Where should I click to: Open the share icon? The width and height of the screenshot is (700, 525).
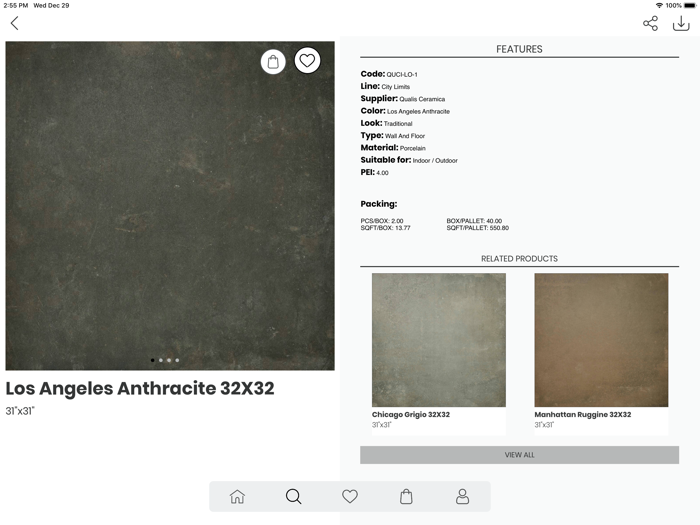coord(650,23)
